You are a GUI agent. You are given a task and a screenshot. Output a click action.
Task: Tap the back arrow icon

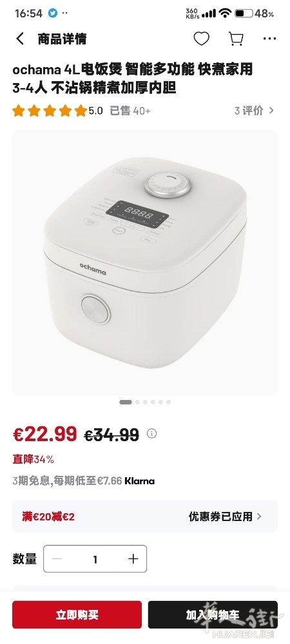click(20, 39)
